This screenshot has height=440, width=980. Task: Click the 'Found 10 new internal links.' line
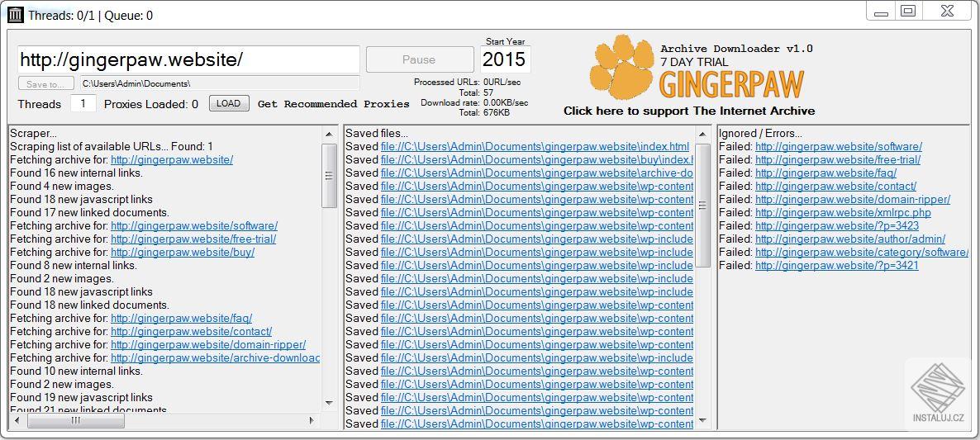76,371
